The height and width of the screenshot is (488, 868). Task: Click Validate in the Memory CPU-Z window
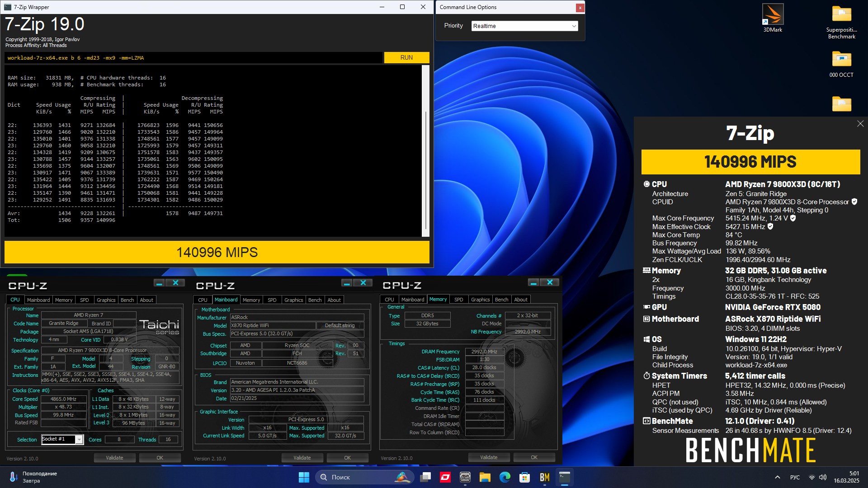tap(489, 457)
